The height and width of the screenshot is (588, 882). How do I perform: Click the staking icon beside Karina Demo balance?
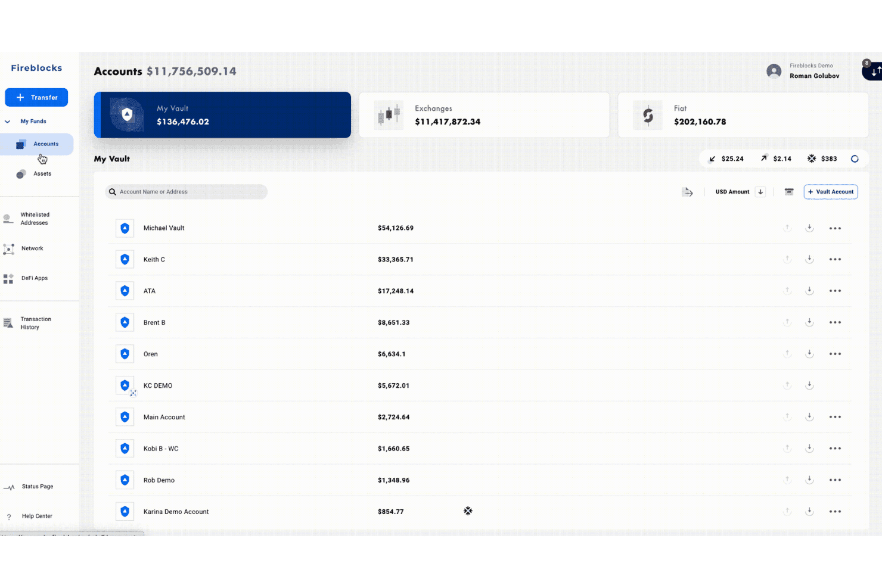(468, 511)
